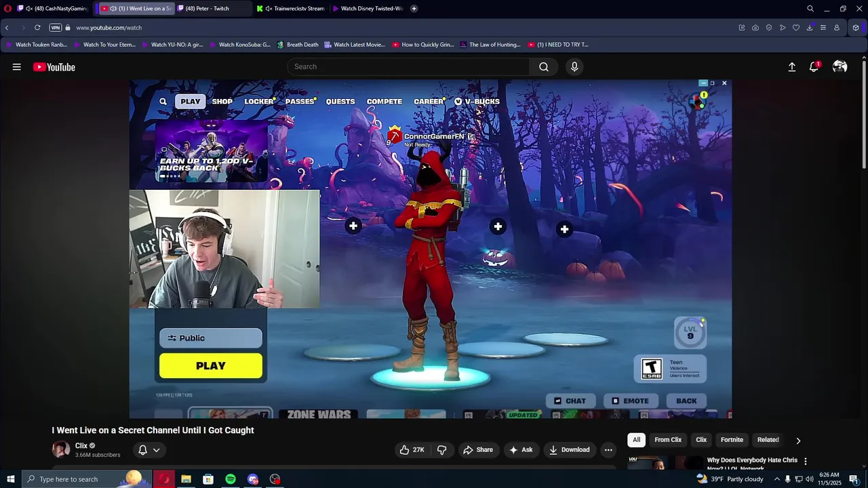868x488 pixels.
Task: Open Clix channel name link
Action: click(81, 445)
